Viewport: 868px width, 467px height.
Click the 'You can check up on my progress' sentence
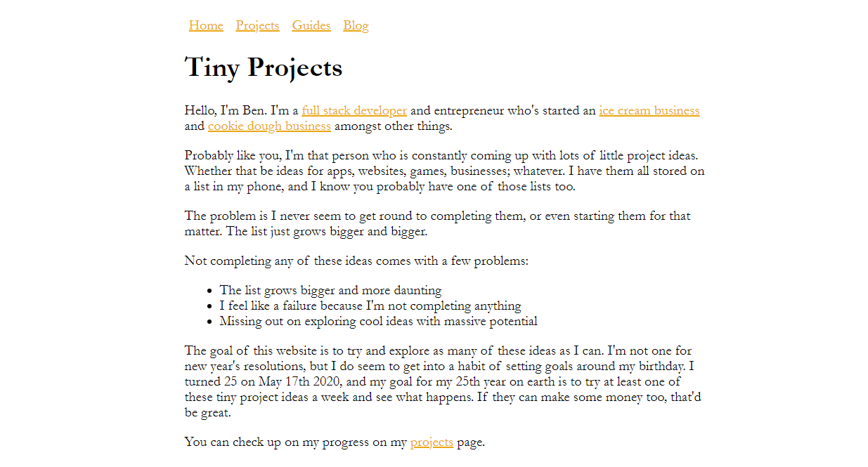point(335,442)
